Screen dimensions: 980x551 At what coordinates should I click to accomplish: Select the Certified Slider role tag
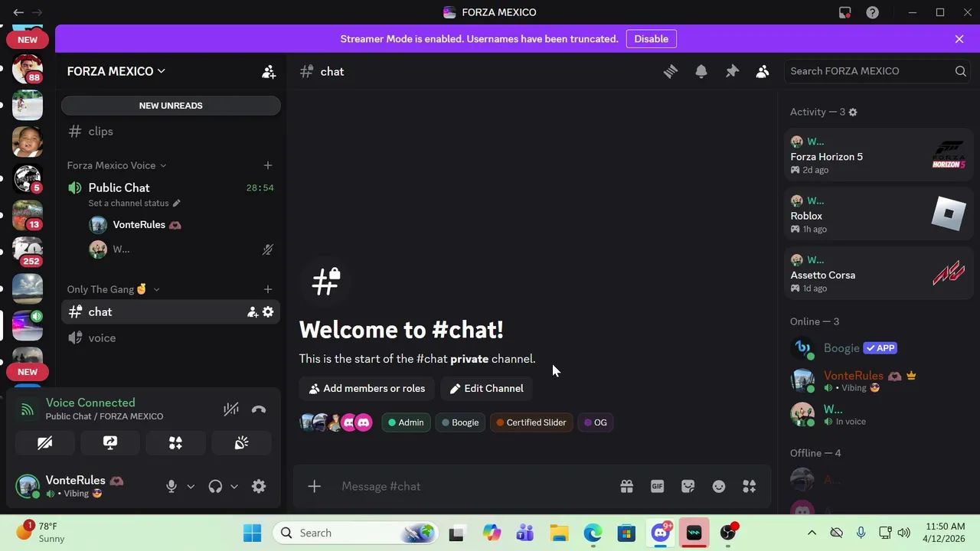click(531, 422)
